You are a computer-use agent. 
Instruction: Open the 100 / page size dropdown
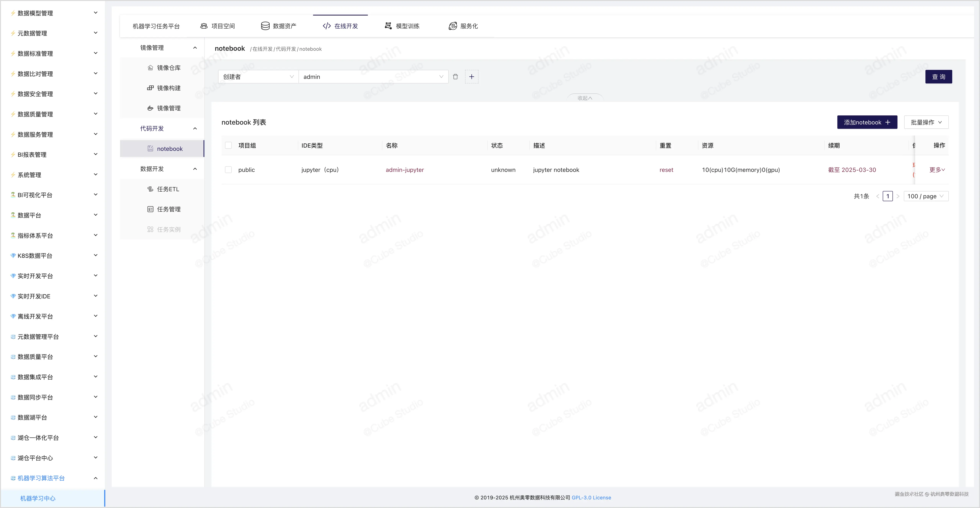point(925,196)
